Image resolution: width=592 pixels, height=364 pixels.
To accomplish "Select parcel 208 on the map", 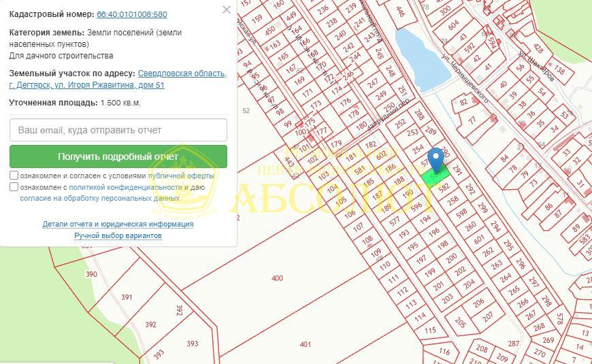I will pyautogui.click(x=481, y=348).
